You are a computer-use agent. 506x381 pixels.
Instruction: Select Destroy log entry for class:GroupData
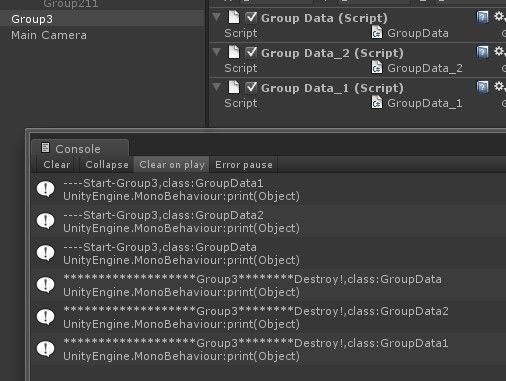(269, 285)
